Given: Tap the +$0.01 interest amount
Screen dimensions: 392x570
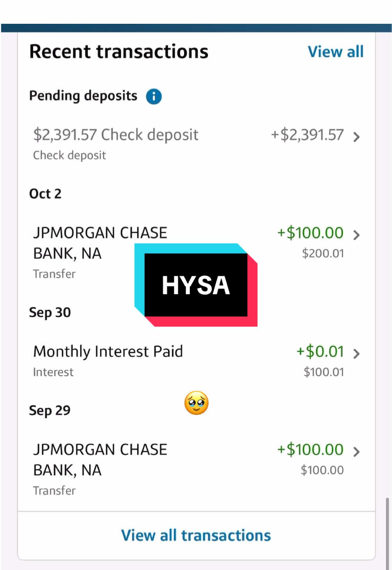Looking at the screenshot, I should (320, 351).
